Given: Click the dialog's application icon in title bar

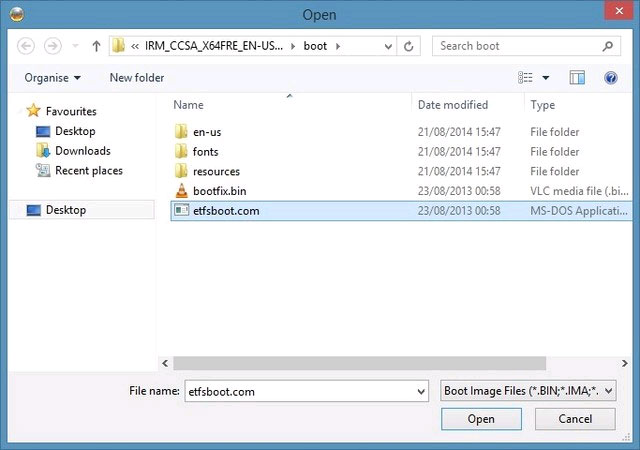Looking at the screenshot, I should point(17,14).
